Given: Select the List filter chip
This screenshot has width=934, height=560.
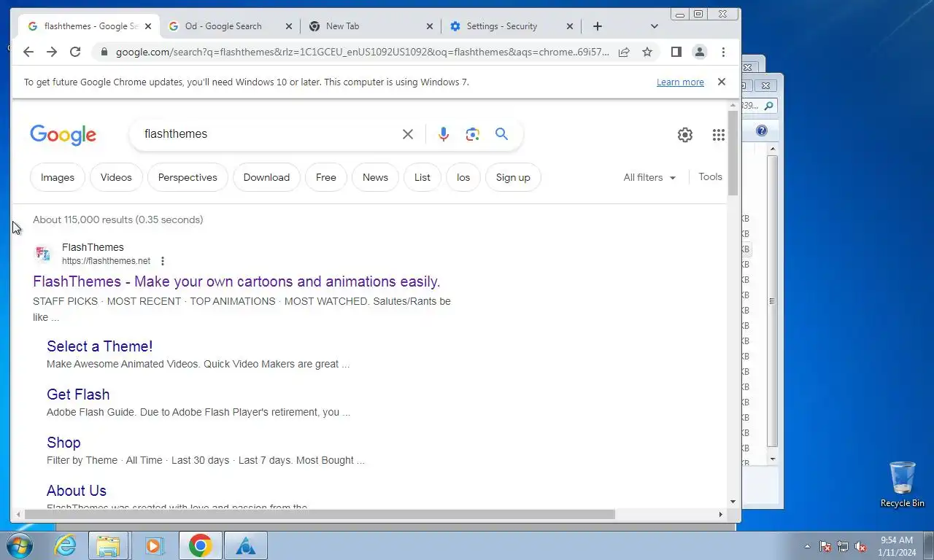Looking at the screenshot, I should [x=422, y=177].
